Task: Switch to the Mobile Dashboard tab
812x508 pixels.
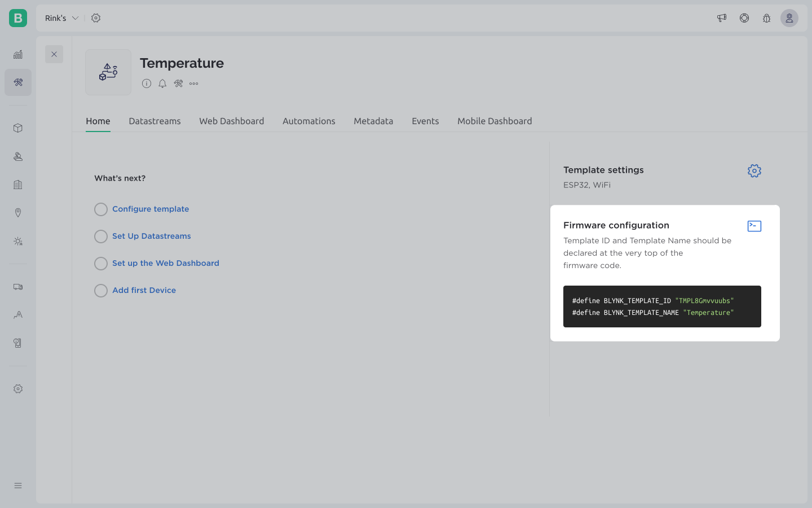Action: pyautogui.click(x=495, y=121)
